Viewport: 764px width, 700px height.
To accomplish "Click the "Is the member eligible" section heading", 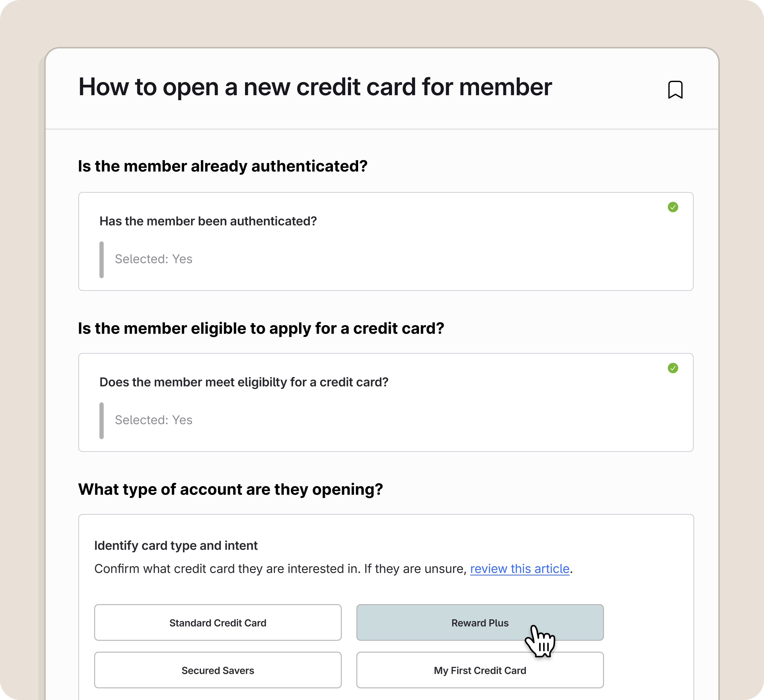I will [x=261, y=328].
